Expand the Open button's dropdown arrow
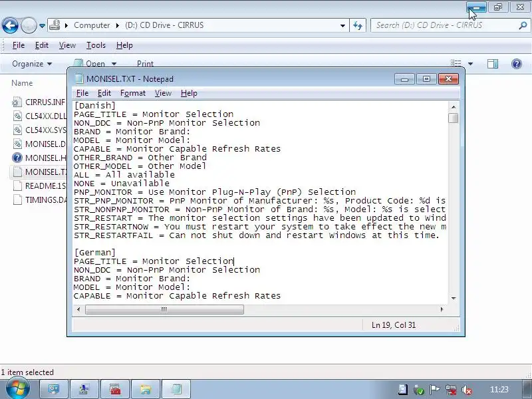This screenshot has height=399, width=532. [x=114, y=64]
